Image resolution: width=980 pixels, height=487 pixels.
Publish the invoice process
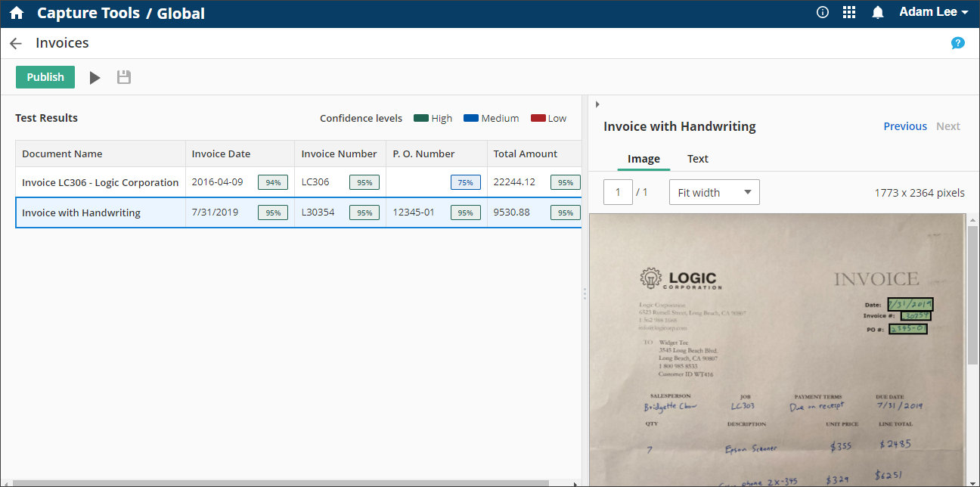click(x=45, y=77)
